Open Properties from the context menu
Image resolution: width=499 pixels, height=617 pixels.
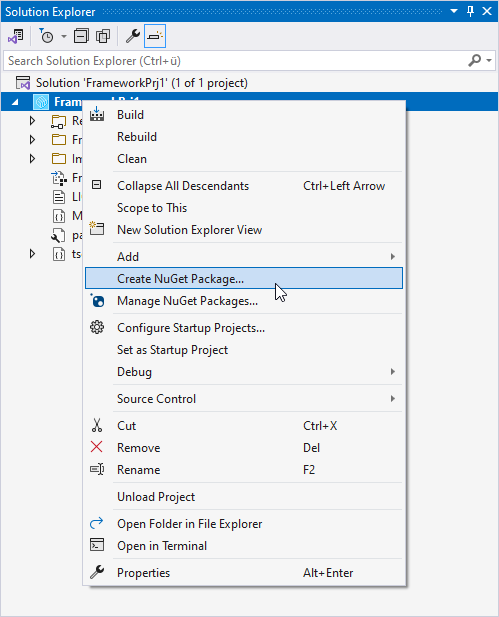click(x=244, y=573)
